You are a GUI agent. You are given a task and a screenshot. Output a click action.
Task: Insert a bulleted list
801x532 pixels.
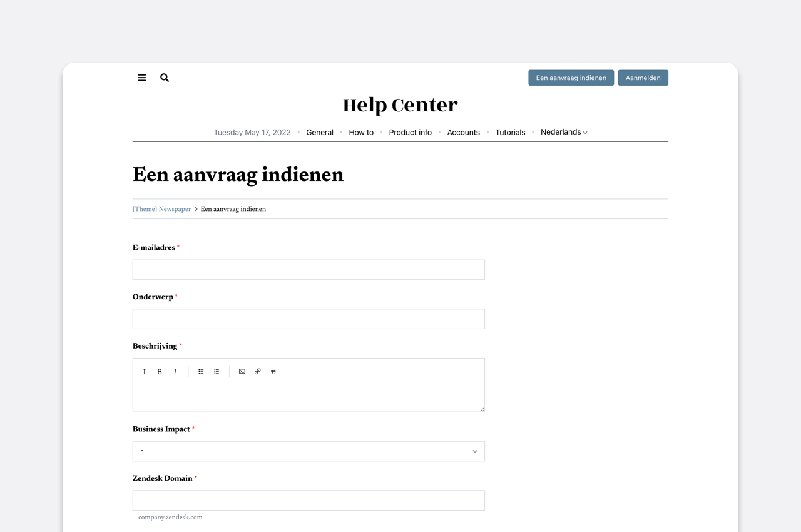[x=201, y=372]
